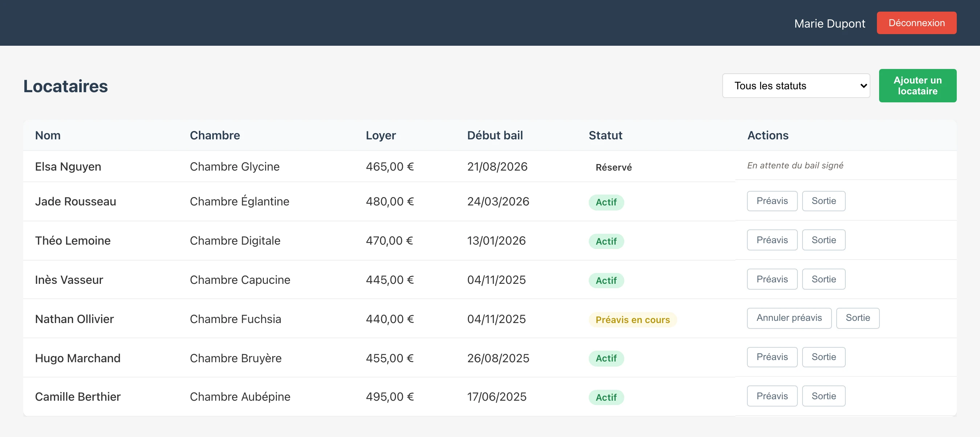The image size is (980, 437).
Task: Open the Tous les statuts dropdown
Action: [x=796, y=86]
